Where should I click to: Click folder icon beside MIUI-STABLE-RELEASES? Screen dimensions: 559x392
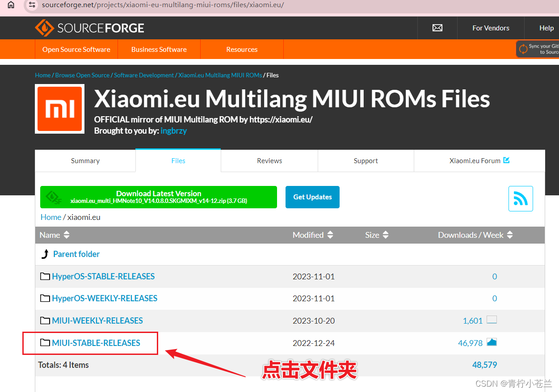tap(45, 343)
